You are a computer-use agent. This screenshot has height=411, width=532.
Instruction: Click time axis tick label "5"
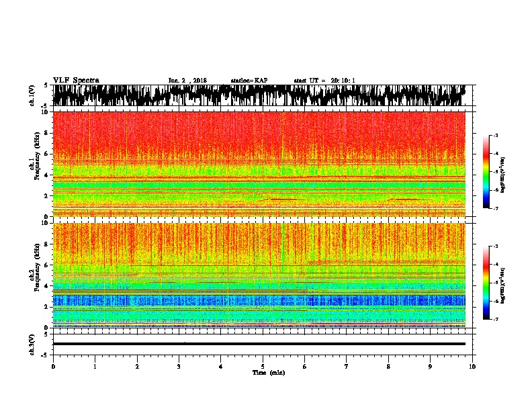263,367
